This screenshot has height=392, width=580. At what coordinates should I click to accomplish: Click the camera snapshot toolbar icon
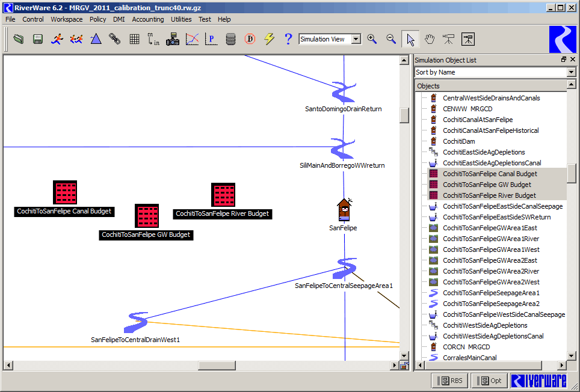pos(172,39)
